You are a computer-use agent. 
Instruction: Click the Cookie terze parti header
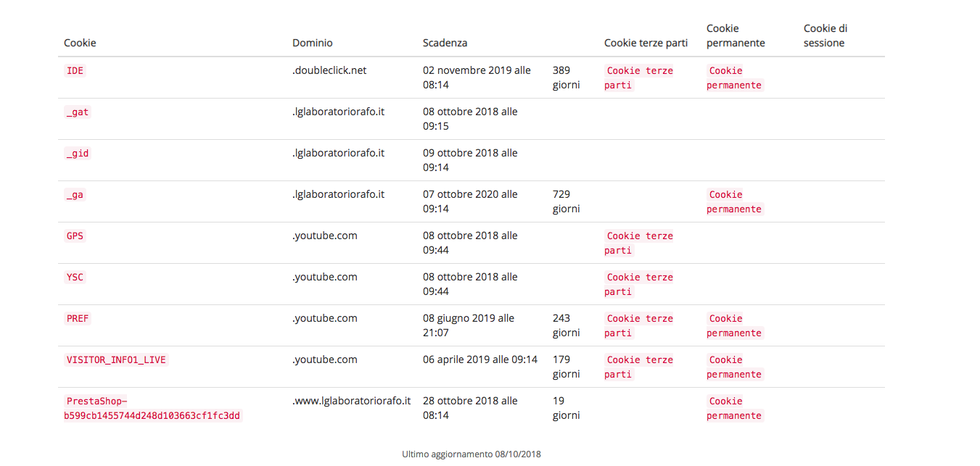(x=646, y=43)
